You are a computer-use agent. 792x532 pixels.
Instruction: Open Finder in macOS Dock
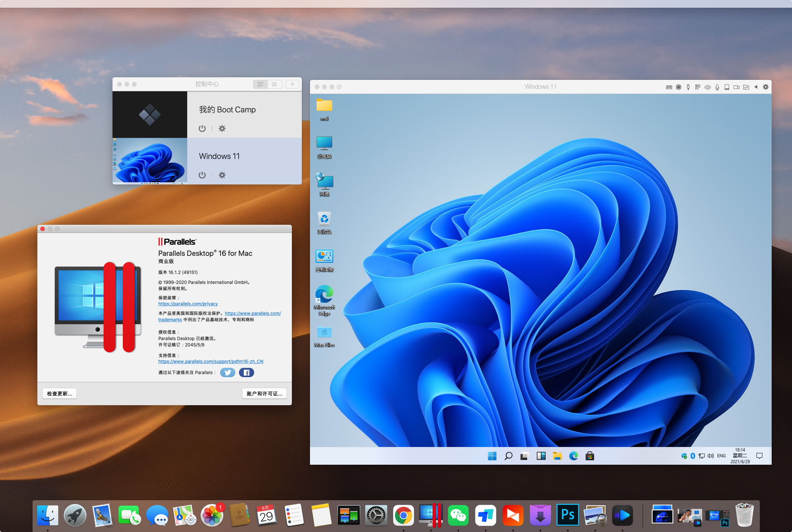point(48,515)
